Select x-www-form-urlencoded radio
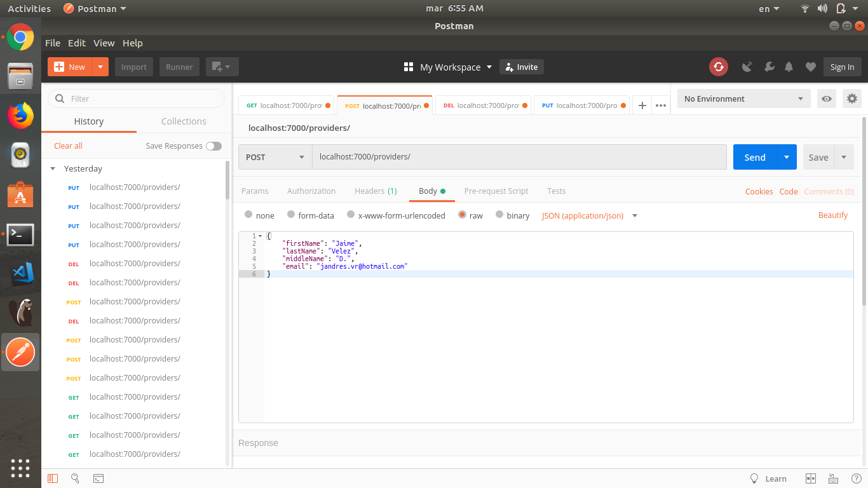 (351, 215)
